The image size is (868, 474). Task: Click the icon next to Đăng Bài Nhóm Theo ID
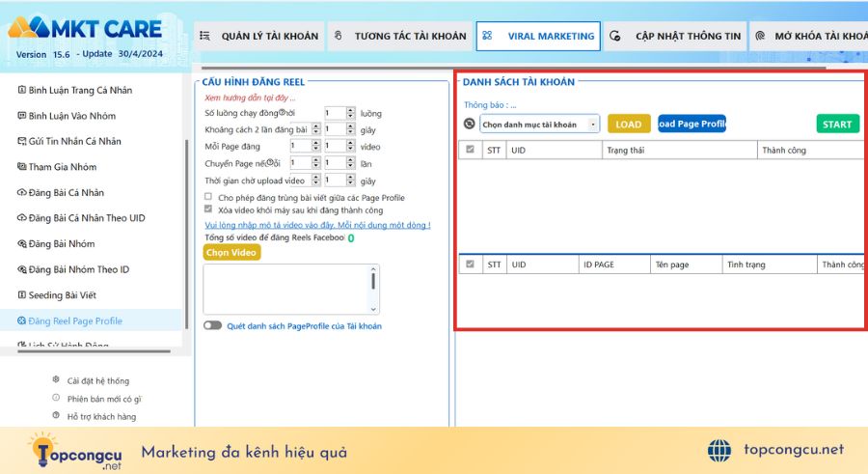click(x=21, y=269)
